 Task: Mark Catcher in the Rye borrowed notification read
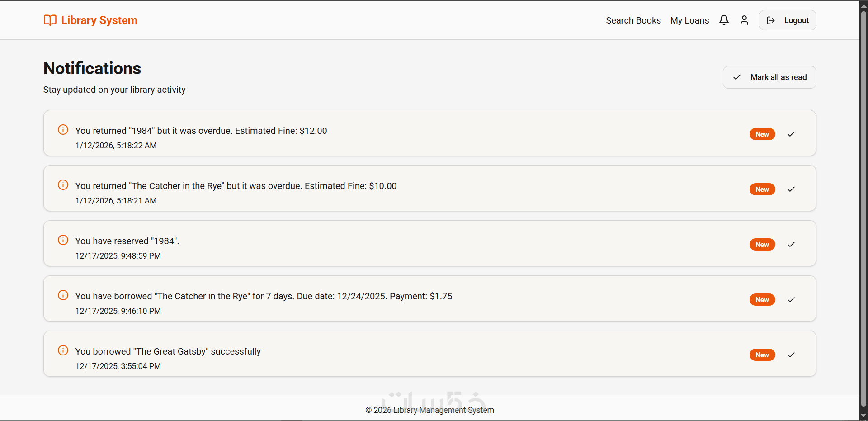point(791,300)
